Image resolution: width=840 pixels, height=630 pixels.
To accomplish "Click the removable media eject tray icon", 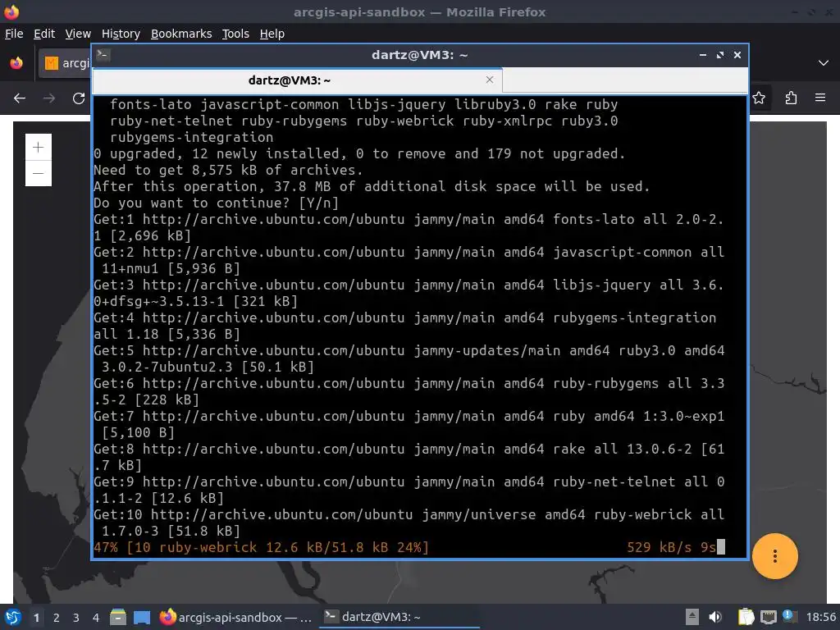I will [x=692, y=617].
